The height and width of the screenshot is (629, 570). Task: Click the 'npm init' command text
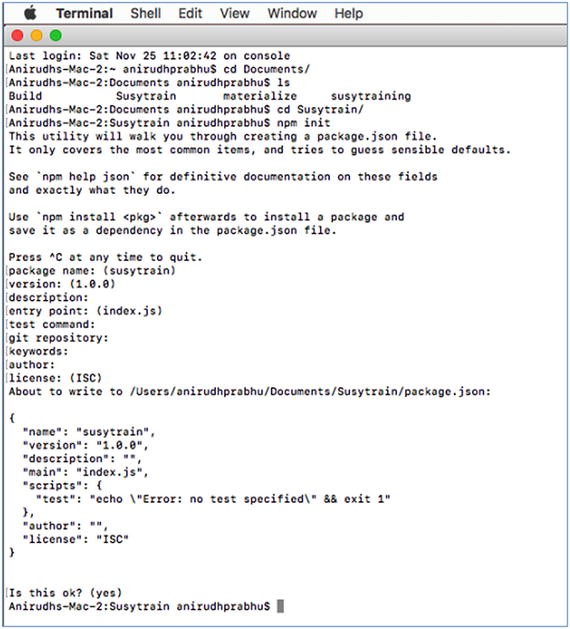pos(304,123)
